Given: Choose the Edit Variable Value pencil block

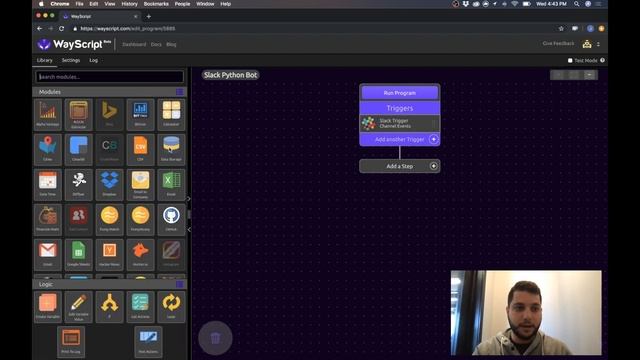Looking at the screenshot, I should pos(78,307).
